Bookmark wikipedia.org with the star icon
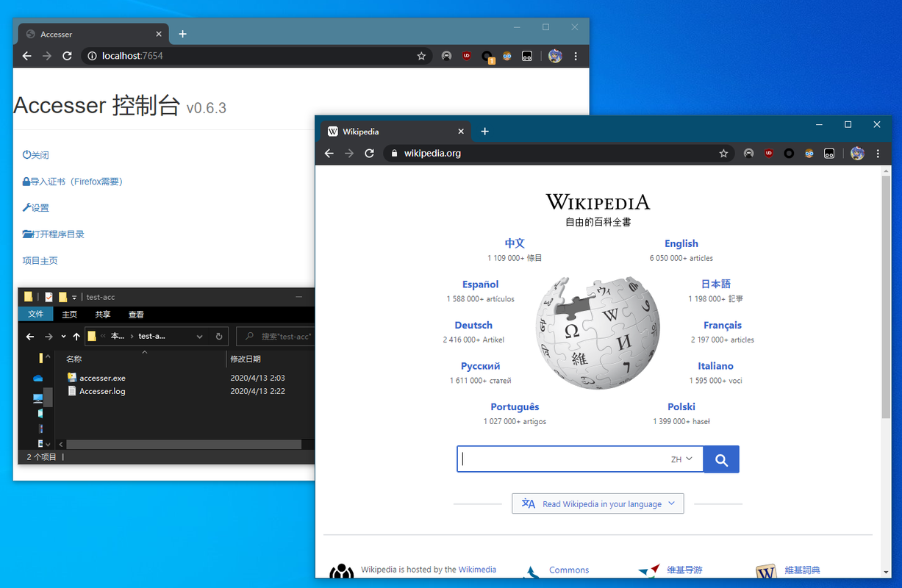Viewport: 902px width, 588px height. coord(723,154)
